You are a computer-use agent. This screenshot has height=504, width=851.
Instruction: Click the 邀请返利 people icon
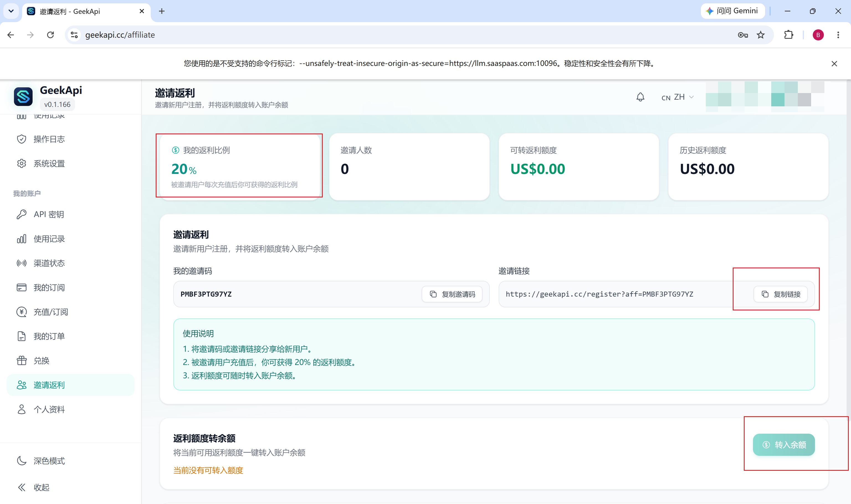tap(22, 385)
